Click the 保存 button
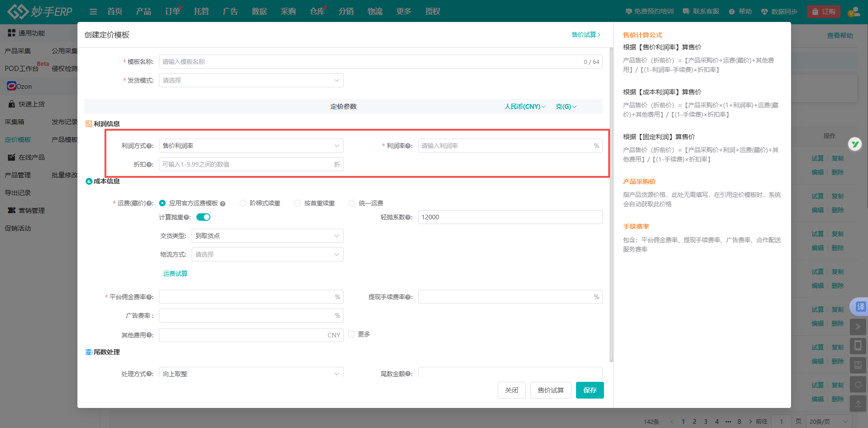The height and width of the screenshot is (428, 868). pyautogui.click(x=590, y=390)
